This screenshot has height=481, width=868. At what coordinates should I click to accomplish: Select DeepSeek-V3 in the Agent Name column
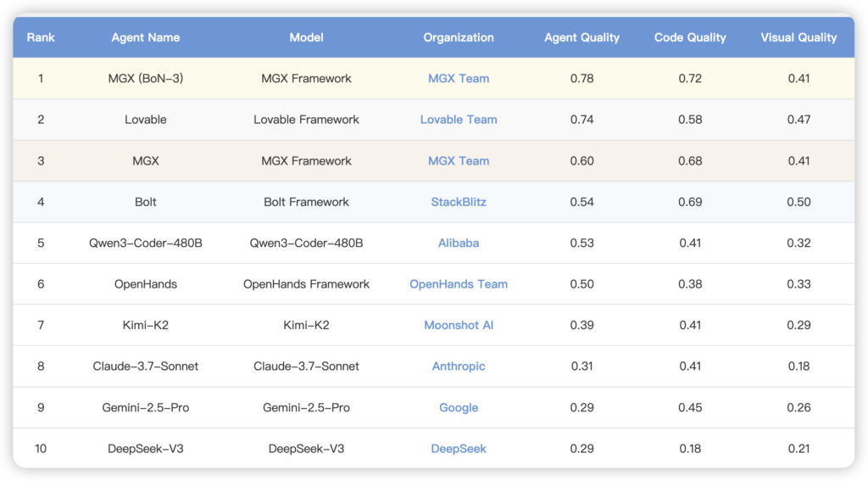click(x=146, y=448)
